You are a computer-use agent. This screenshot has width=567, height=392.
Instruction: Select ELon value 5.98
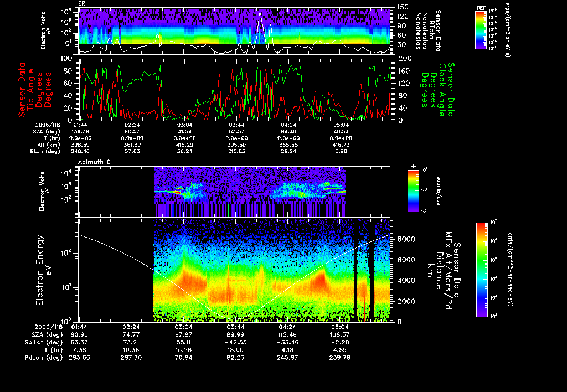pyautogui.click(x=341, y=151)
